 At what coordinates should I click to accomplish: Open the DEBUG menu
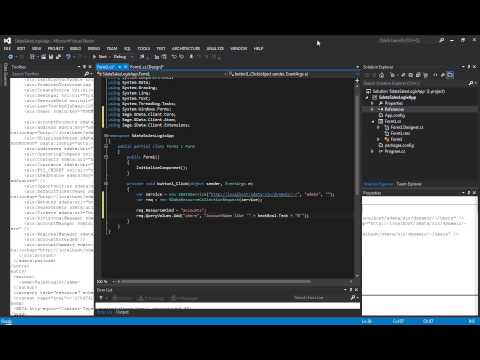(94, 49)
